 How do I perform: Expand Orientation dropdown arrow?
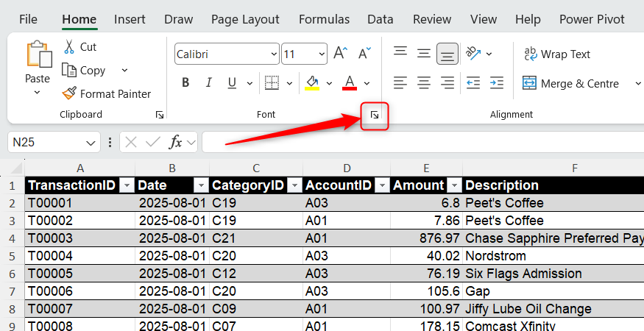(489, 54)
